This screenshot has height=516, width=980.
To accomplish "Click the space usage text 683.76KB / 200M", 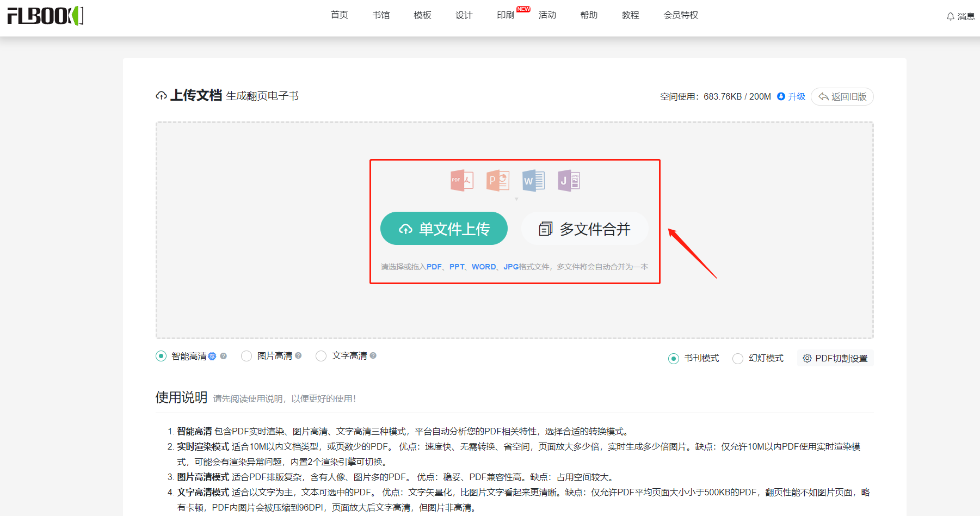I will [737, 96].
